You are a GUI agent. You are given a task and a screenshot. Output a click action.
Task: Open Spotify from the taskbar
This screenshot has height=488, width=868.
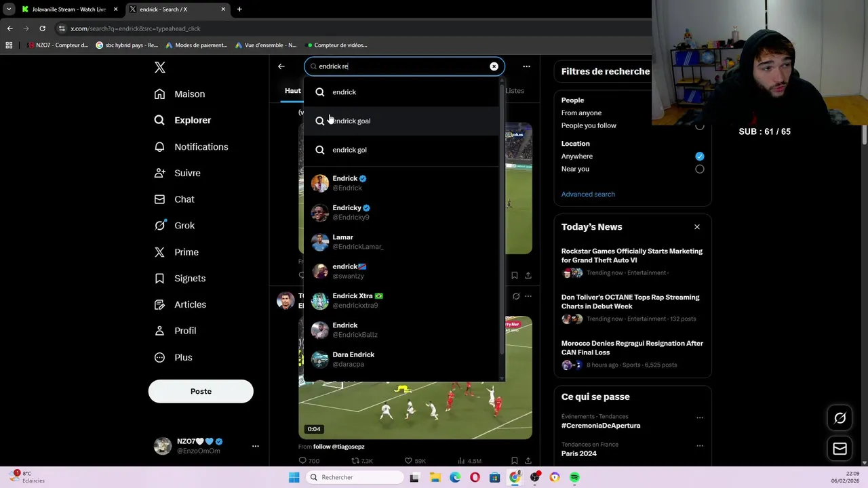574,477
